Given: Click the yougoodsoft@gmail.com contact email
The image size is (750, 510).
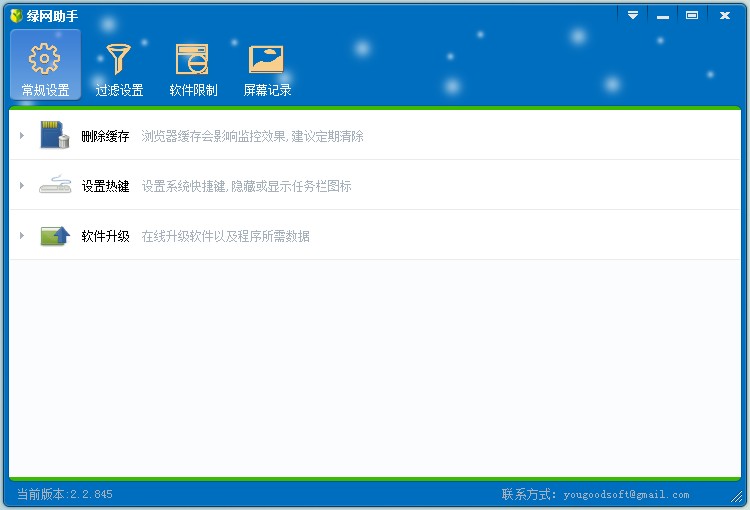Looking at the screenshot, I should click(x=626, y=495).
